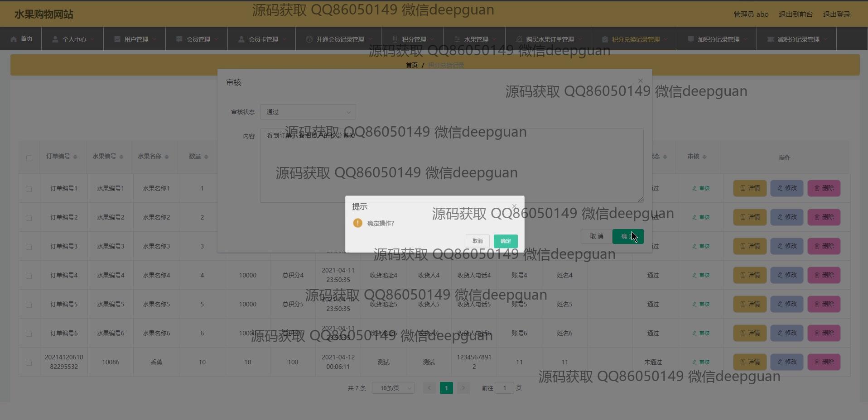Viewport: 868px width, 420px height.
Task: Click the home icon in navigation bar
Action: (x=14, y=39)
